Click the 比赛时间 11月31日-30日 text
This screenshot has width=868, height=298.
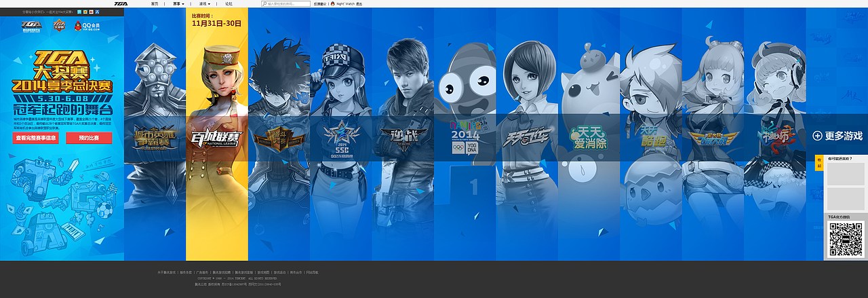point(217,19)
